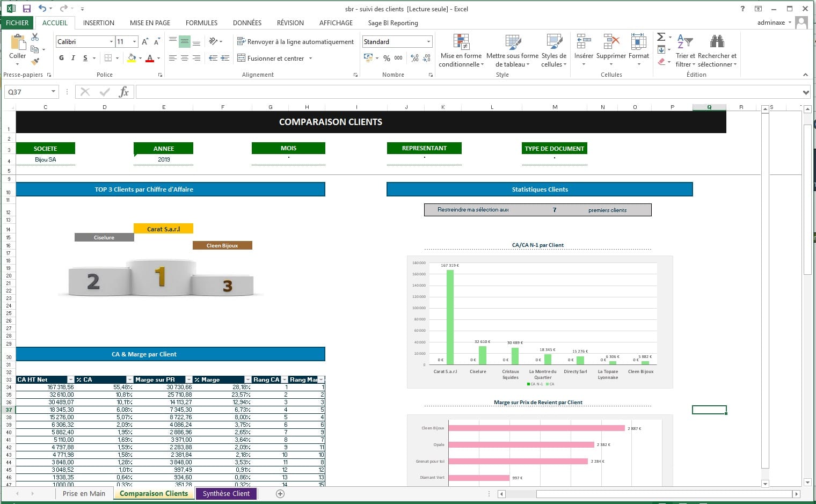Toggle italic formatting (I)
This screenshot has height=504, width=816.
coord(73,58)
